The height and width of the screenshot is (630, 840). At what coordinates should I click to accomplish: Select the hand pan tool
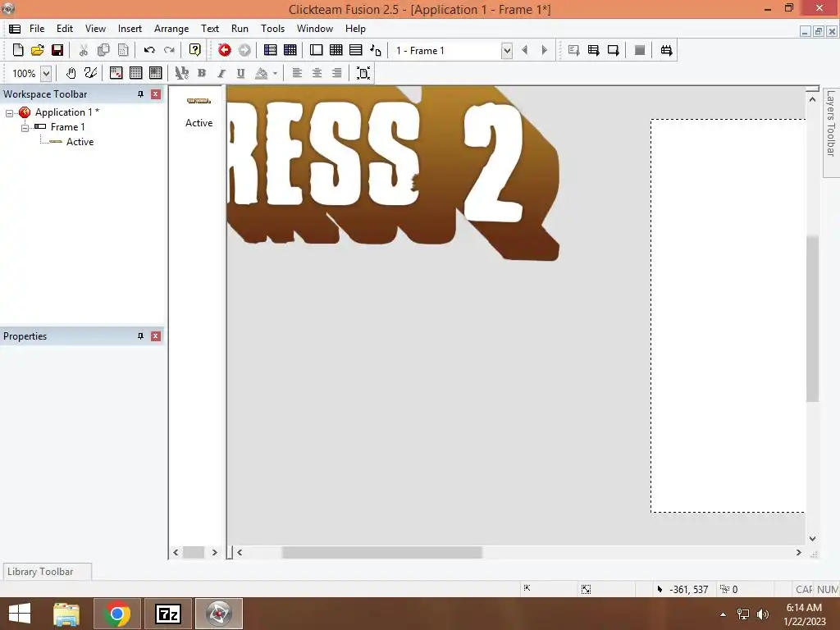point(71,73)
